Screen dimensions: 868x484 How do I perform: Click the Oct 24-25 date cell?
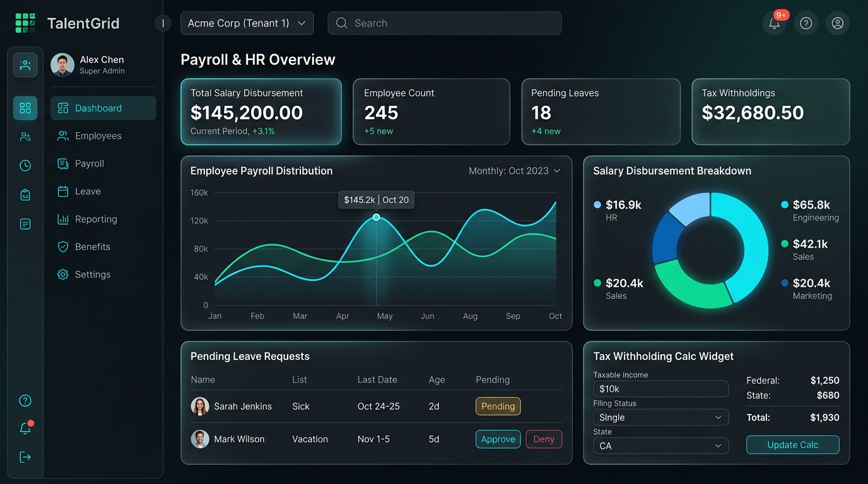[x=378, y=406]
